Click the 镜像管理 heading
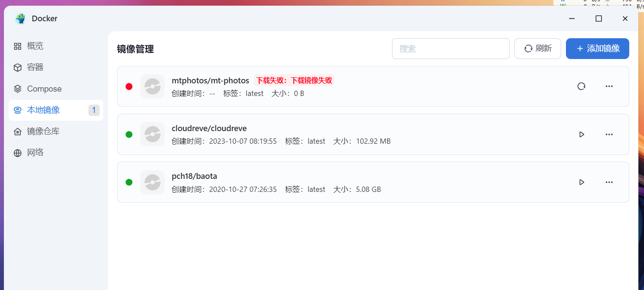The image size is (644, 290). [x=135, y=49]
